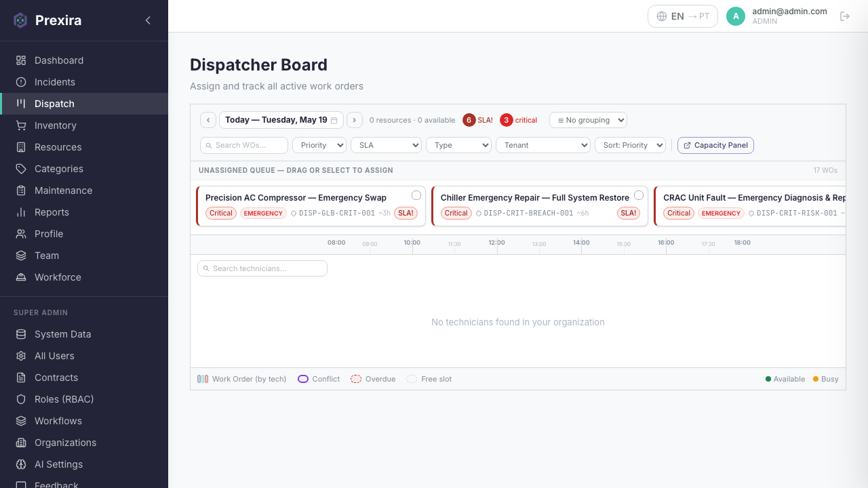Click the All Users gear icon
The image size is (868, 488).
coord(21,356)
